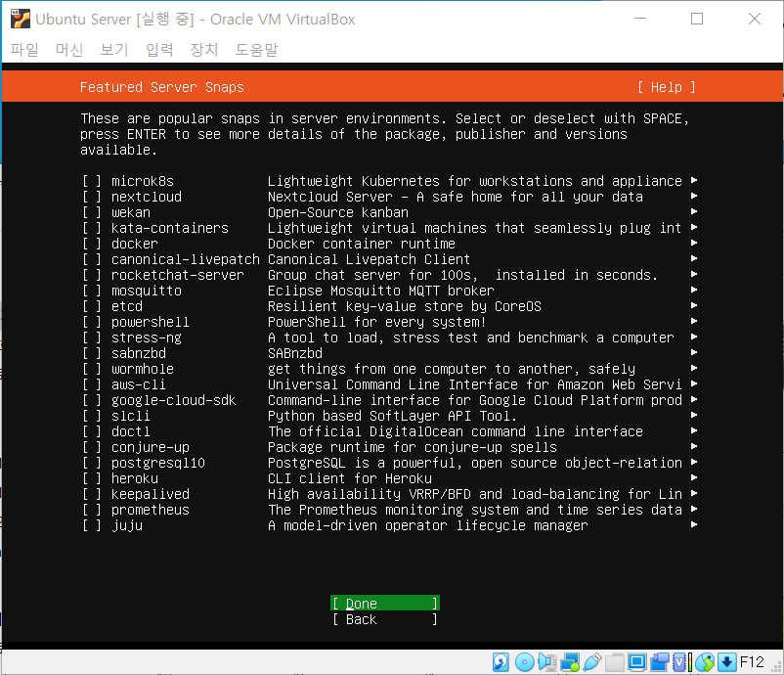Screen dimensions: 784x675
Task: Tick the aws-cli snap checkbox
Action: click(92, 384)
